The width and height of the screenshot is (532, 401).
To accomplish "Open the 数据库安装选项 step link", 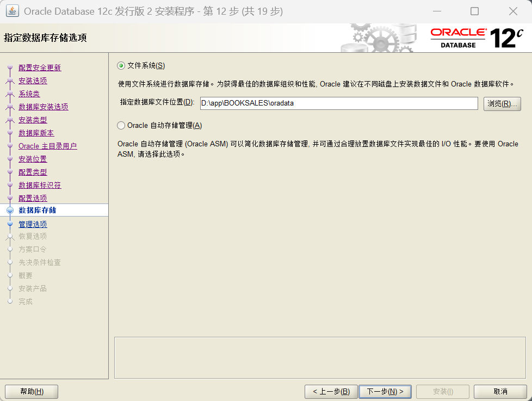I will tap(44, 107).
